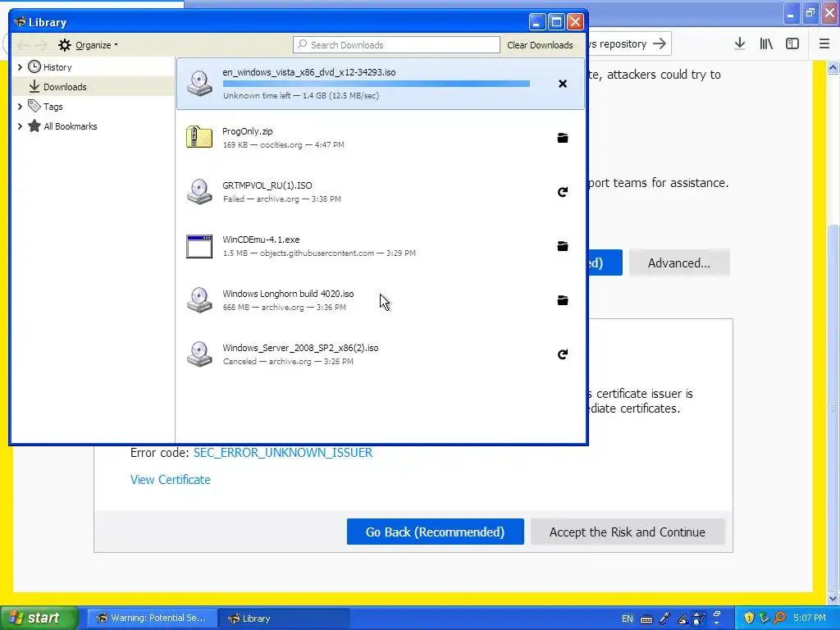840x630 pixels.
Task: Open the Firefox hamburger menu
Action: click(x=824, y=43)
